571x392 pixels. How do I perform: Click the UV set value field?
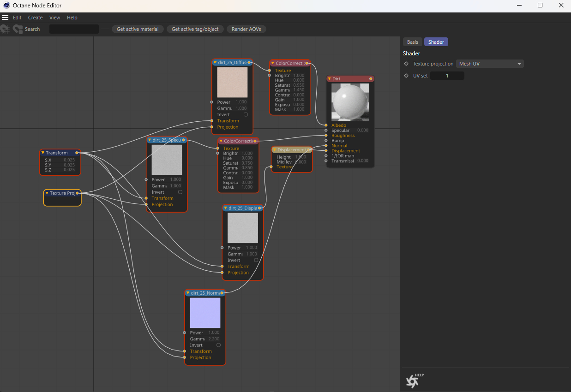coord(447,76)
